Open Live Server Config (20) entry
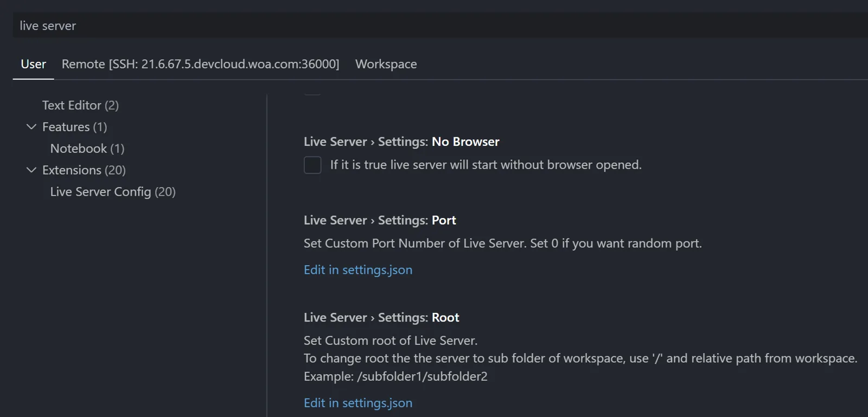The image size is (868, 417). [x=112, y=192]
